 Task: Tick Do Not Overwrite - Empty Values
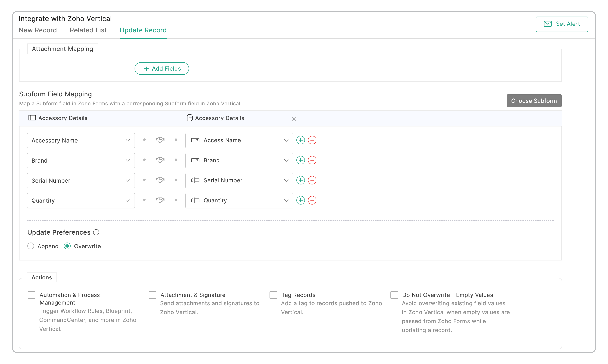[394, 295]
